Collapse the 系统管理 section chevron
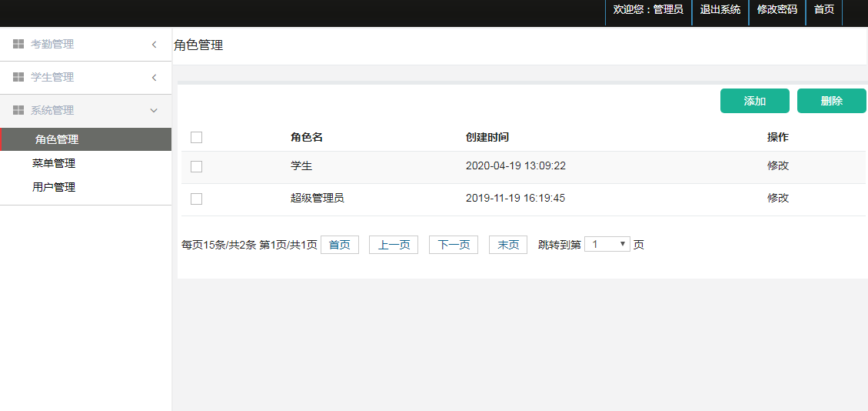 coord(154,111)
